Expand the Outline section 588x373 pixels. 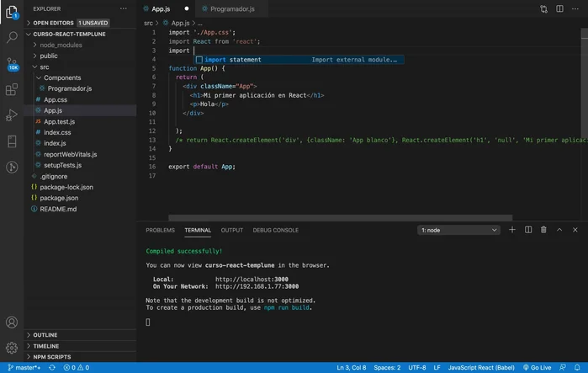tap(80, 335)
